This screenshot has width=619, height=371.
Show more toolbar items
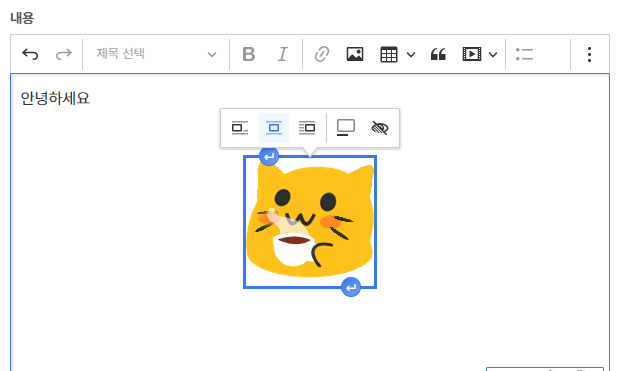[x=589, y=54]
